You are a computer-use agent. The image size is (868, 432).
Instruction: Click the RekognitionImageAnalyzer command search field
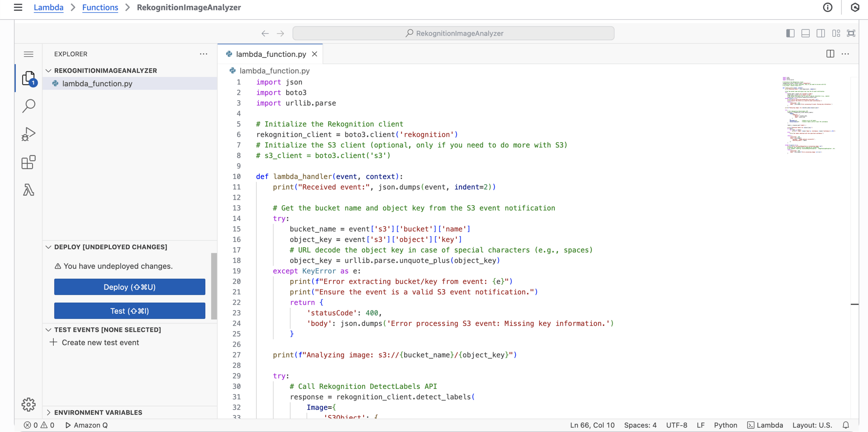coord(453,33)
